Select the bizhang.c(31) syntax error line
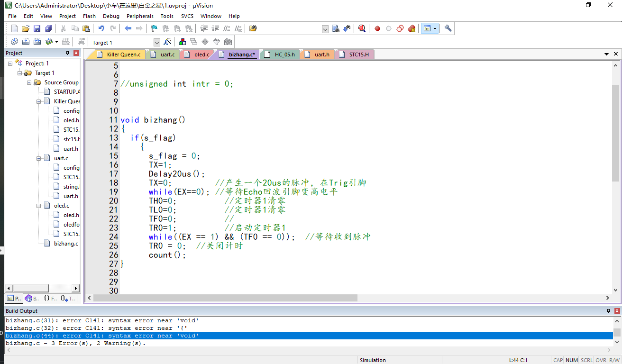The width and height of the screenshot is (622, 364). pyautogui.click(x=102, y=320)
